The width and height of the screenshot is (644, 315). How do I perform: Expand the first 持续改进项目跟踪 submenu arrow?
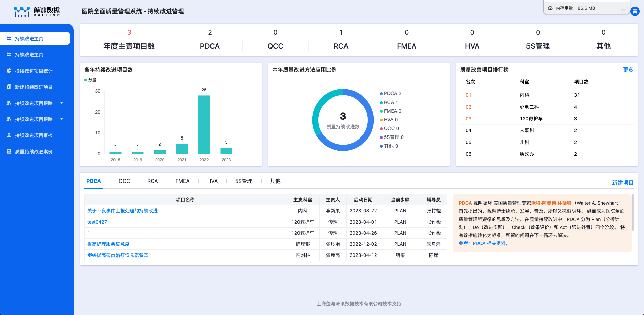tap(62, 103)
